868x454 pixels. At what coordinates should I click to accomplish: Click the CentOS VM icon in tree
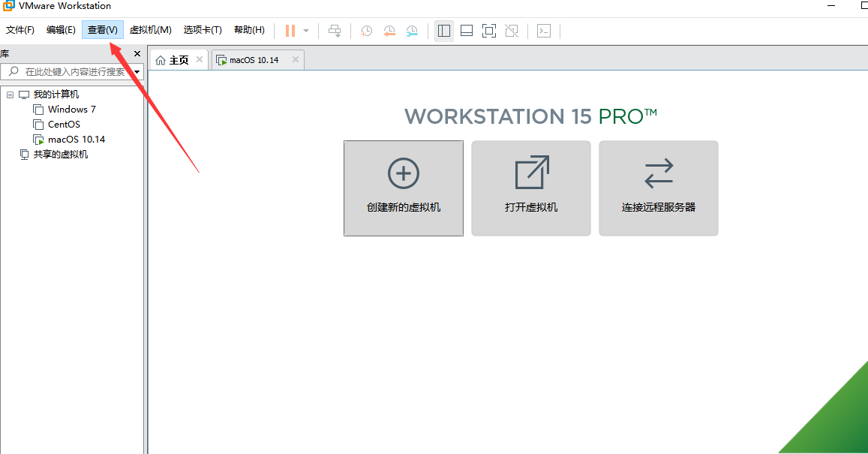[x=38, y=124]
